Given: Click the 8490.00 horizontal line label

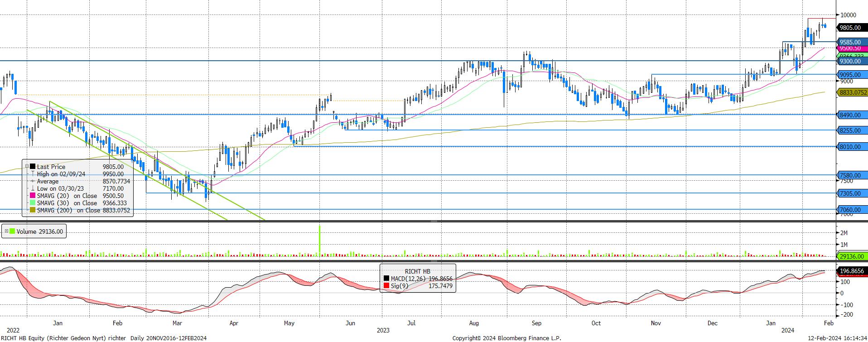Looking at the screenshot, I should pos(852,115).
